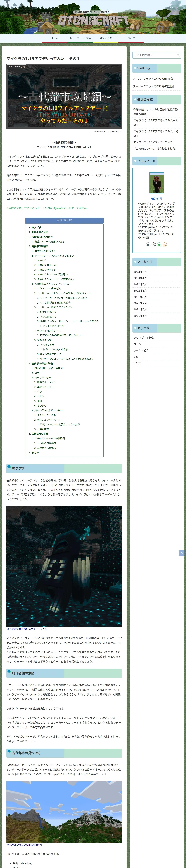The width and height of the screenshot is (186, 868).
Task: Jump to シュリーカー除去のガイドライン in contents
Action: point(55,307)
